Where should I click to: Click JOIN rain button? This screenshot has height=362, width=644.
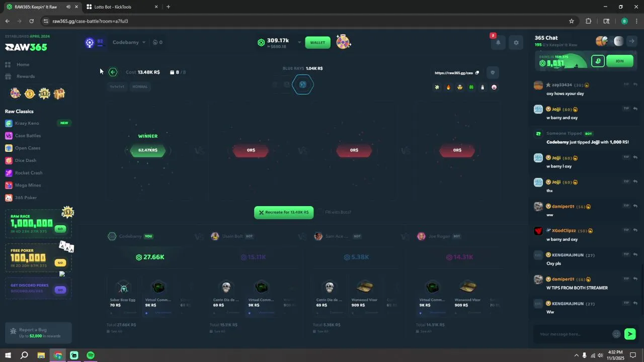(x=619, y=61)
